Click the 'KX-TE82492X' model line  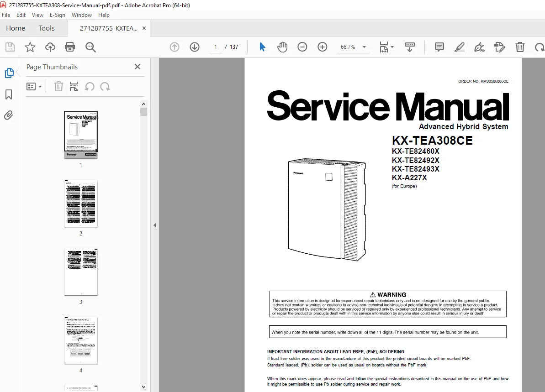coord(416,161)
